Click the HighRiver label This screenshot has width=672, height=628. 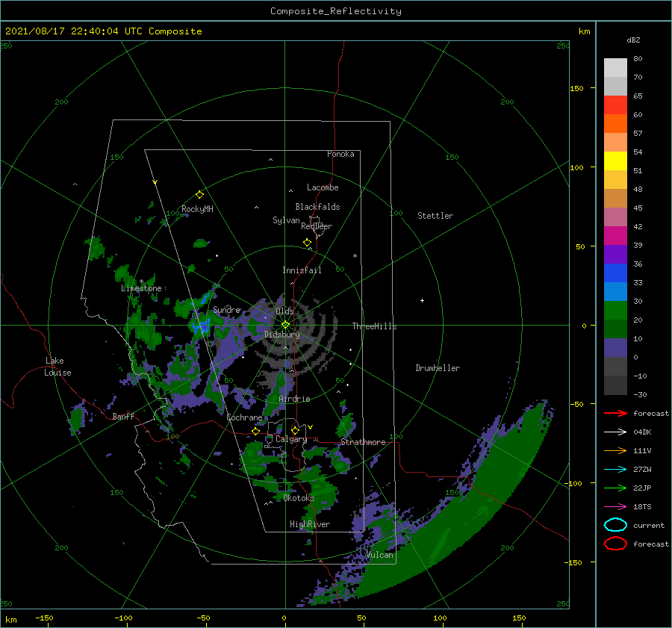click(x=310, y=524)
